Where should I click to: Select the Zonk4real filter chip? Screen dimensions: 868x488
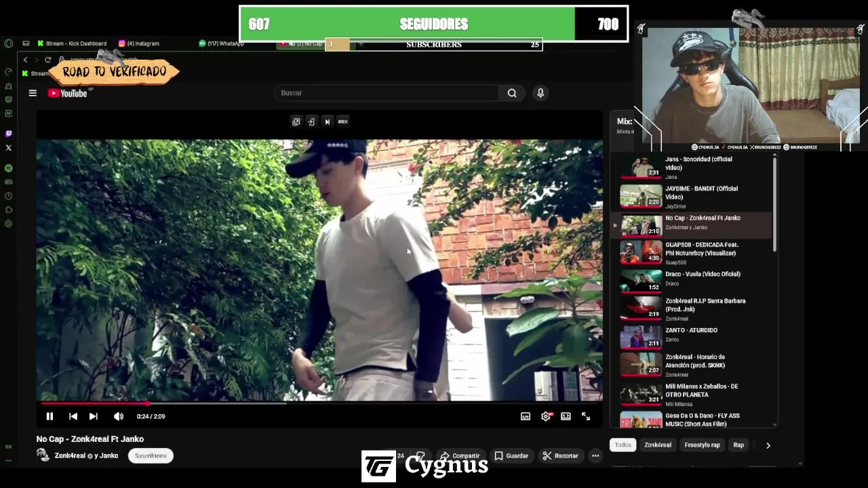(658, 445)
